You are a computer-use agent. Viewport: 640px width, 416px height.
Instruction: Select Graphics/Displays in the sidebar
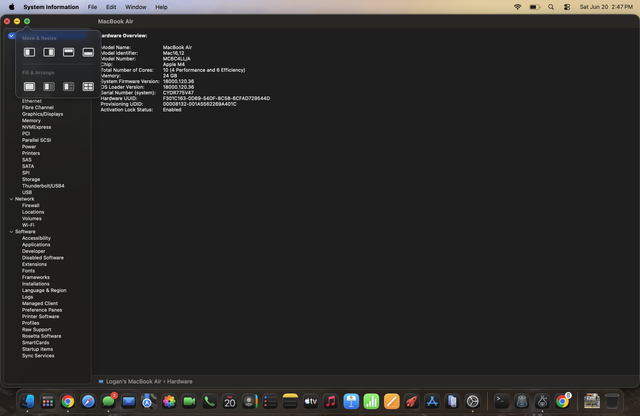point(42,114)
